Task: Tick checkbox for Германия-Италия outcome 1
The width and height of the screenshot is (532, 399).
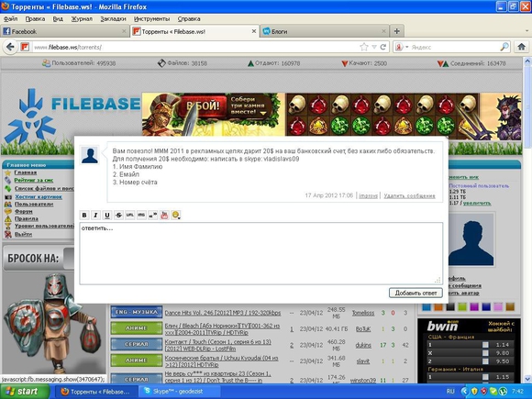Action: (485, 377)
